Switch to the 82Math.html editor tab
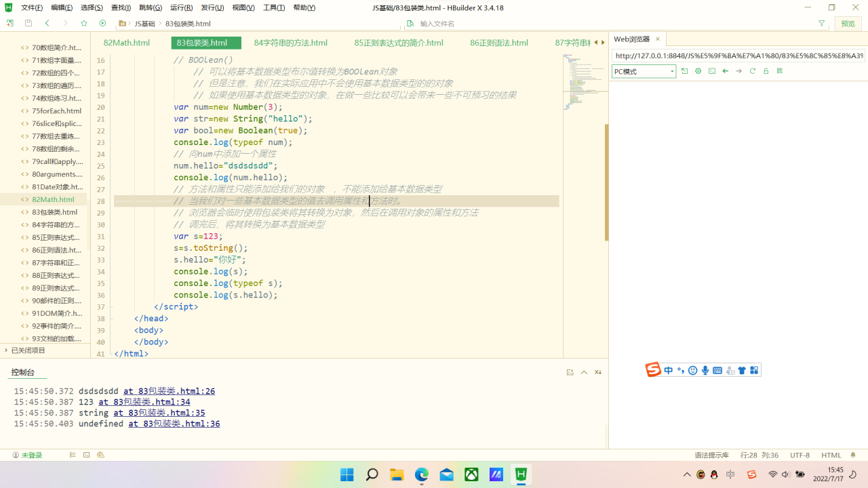Screen dimensions: 868x488 127,43
